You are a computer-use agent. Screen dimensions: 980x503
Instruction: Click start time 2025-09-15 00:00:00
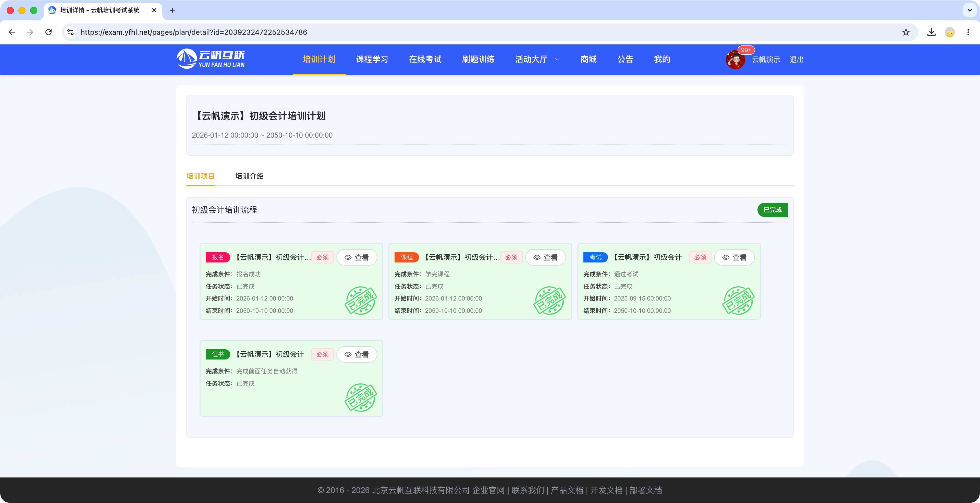pyautogui.click(x=642, y=298)
